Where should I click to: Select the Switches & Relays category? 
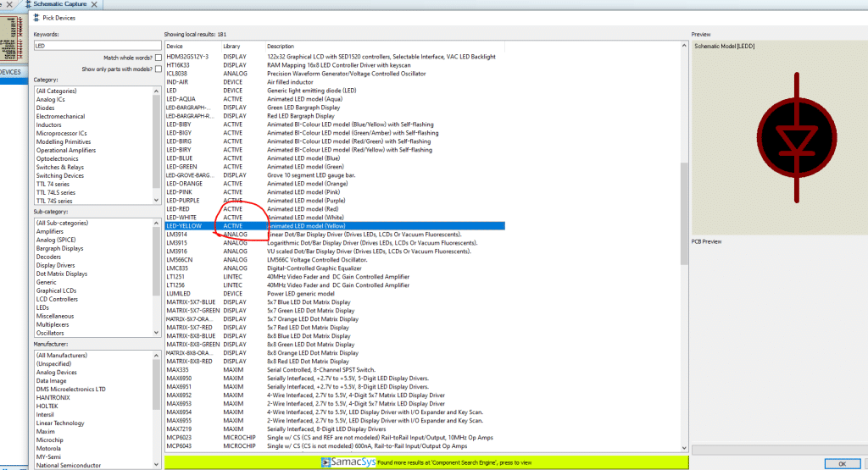coord(60,167)
